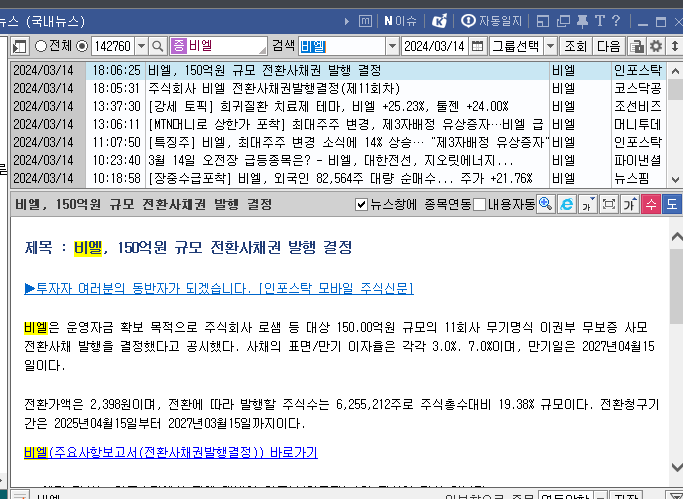Click the magnifier stock search icon
Image resolution: width=683 pixels, height=499 pixels.
[158, 46]
